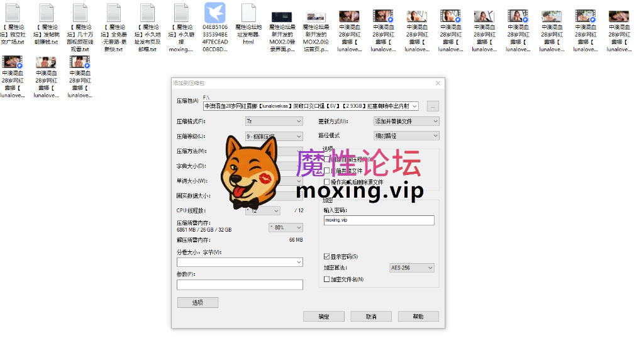This screenshot has height=345, width=644.
Task: Select the 永久链接 moxing text file icon
Action: [x=181, y=13]
